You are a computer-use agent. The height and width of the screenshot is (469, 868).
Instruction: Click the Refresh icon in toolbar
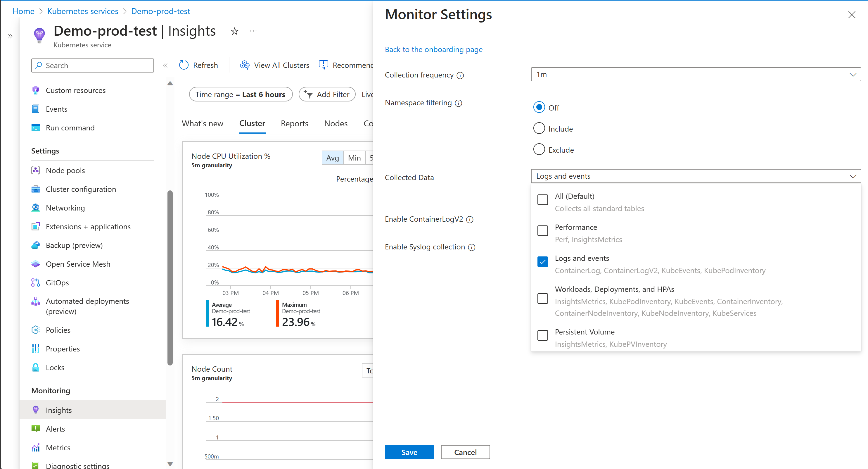point(184,65)
